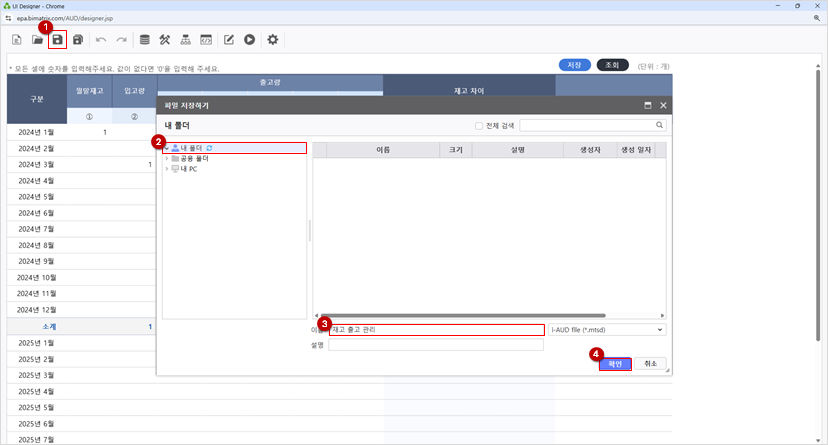Click the database stack toolbar icon

click(145, 40)
